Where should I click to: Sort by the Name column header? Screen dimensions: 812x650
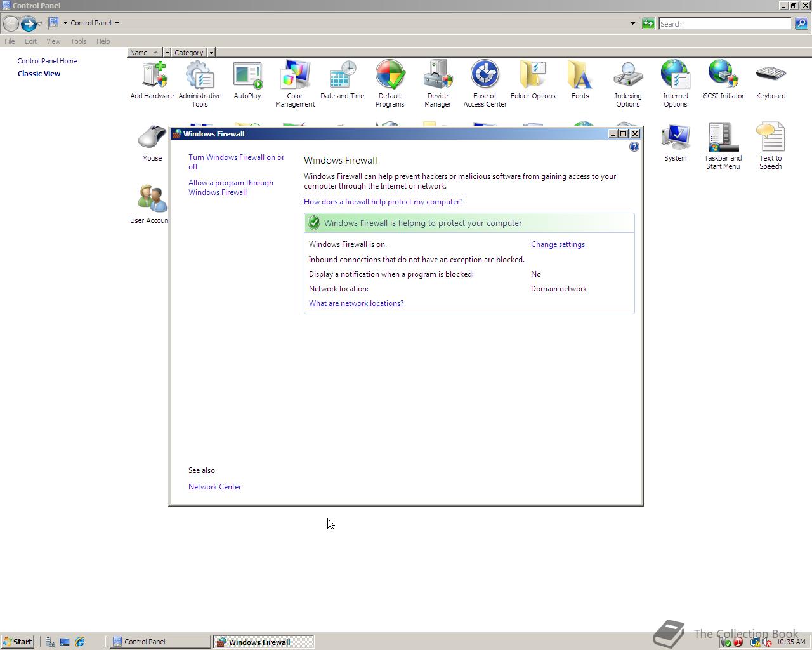coord(145,53)
